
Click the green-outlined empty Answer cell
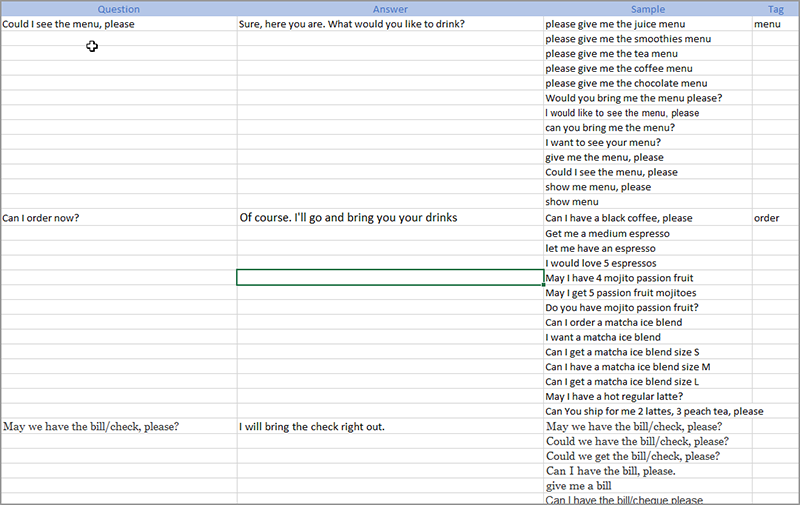390,277
